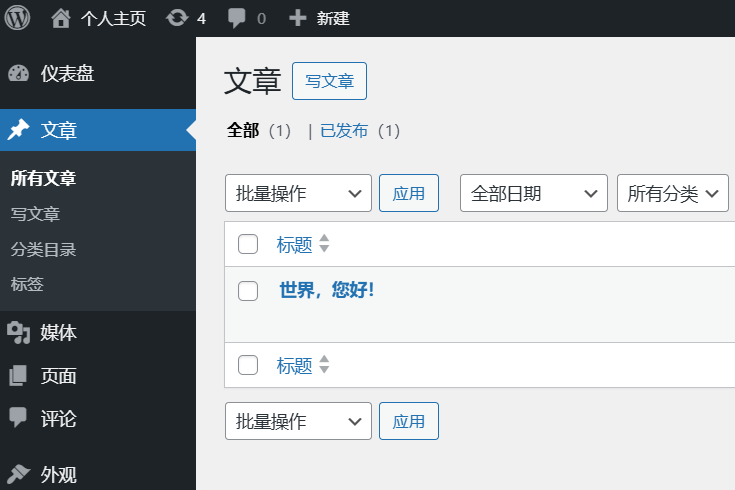Open the comments bubble in the admin bar
Viewport: 735px width, 490px height.
(236, 18)
